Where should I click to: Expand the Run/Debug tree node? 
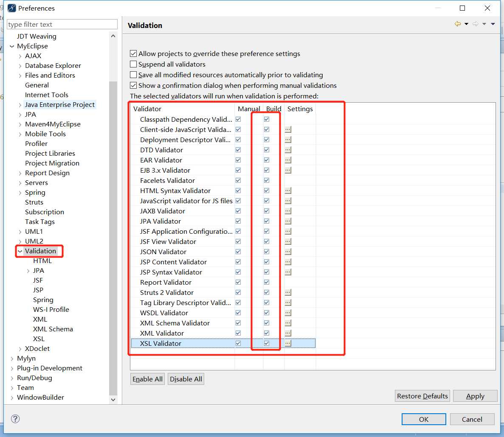[x=12, y=378]
